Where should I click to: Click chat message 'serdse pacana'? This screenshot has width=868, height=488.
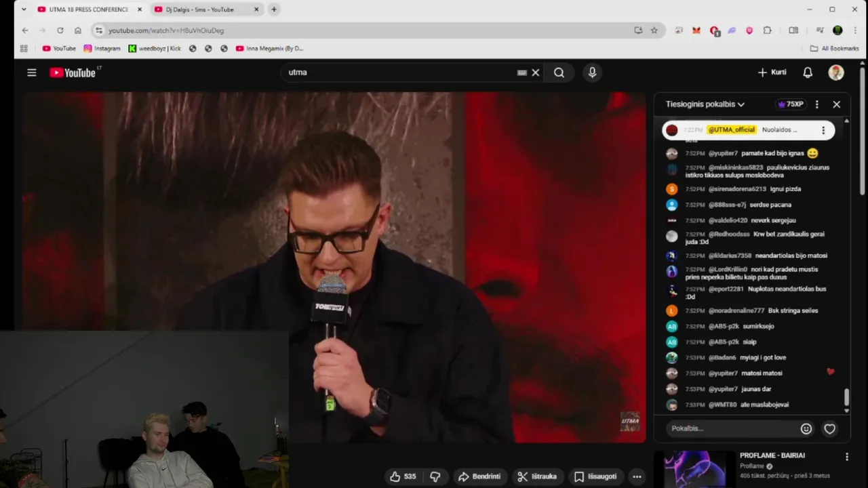coord(771,205)
